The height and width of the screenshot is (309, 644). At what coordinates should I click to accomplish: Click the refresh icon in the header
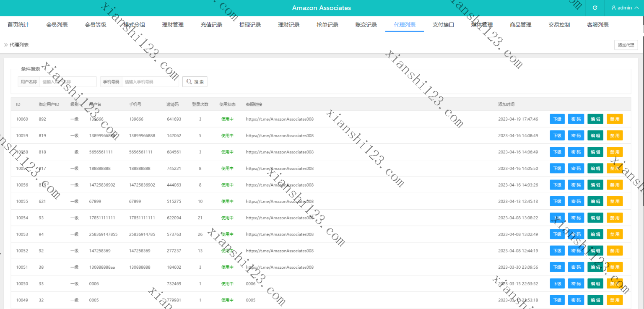pos(595,8)
